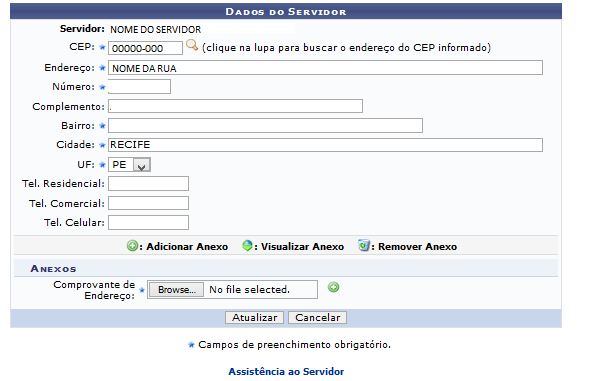The height and width of the screenshot is (381, 592).
Task: Click the green plus icon beside the file chooser
Action: (333, 287)
